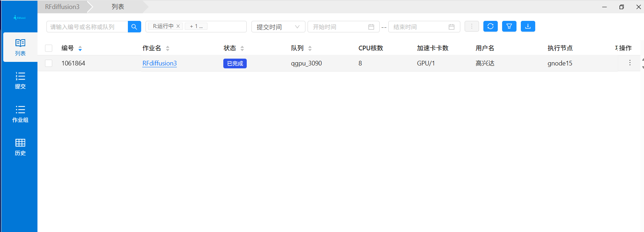Image resolution: width=644 pixels, height=232 pixels.
Task: Sort by 作业名 column
Action: click(167, 48)
